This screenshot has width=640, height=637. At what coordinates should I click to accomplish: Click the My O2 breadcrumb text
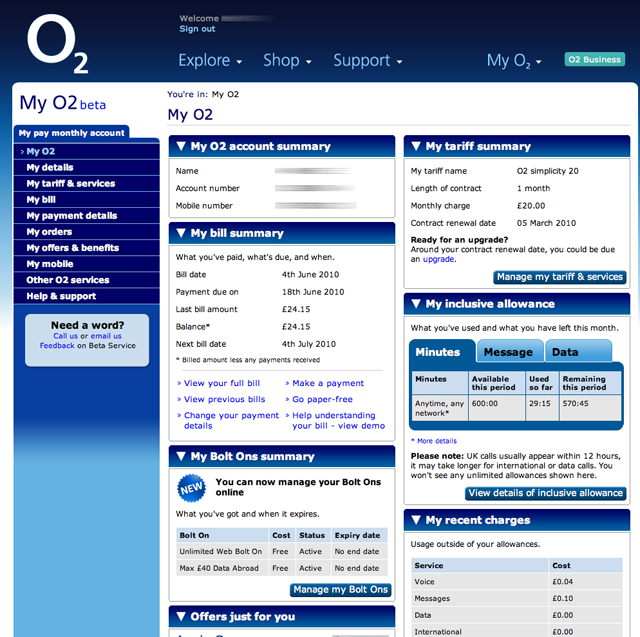click(225, 95)
